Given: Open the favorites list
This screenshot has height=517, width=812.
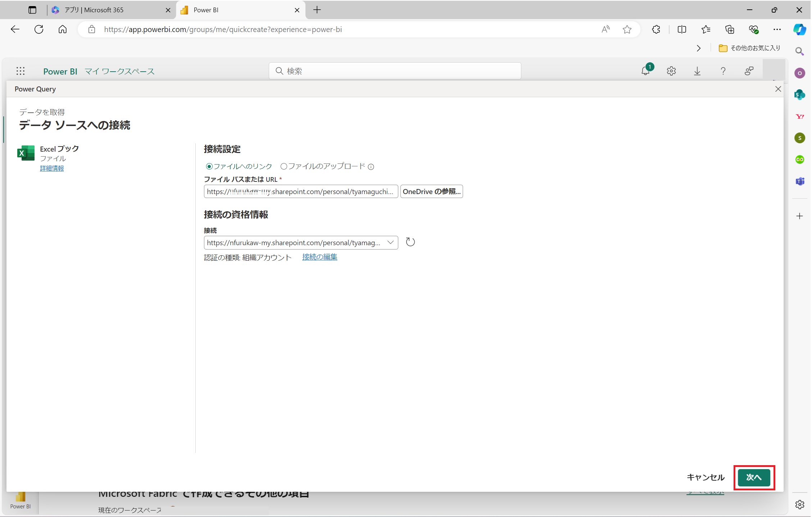Looking at the screenshot, I should click(706, 29).
